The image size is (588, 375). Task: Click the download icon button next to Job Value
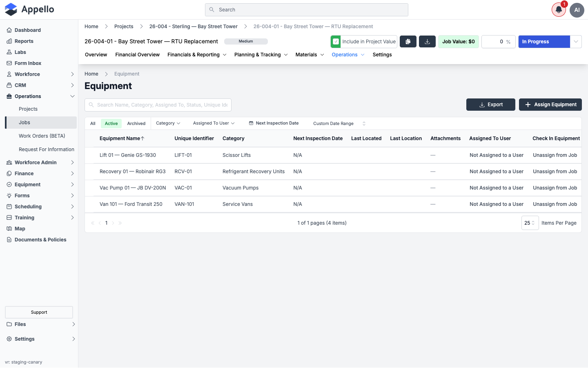[x=428, y=42]
